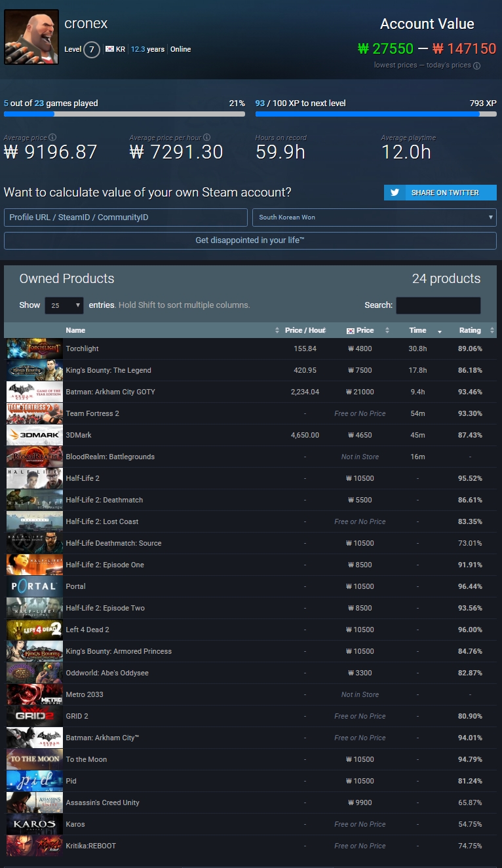Click the Level 7 badge circle
This screenshot has width=502, height=868.
click(x=92, y=49)
